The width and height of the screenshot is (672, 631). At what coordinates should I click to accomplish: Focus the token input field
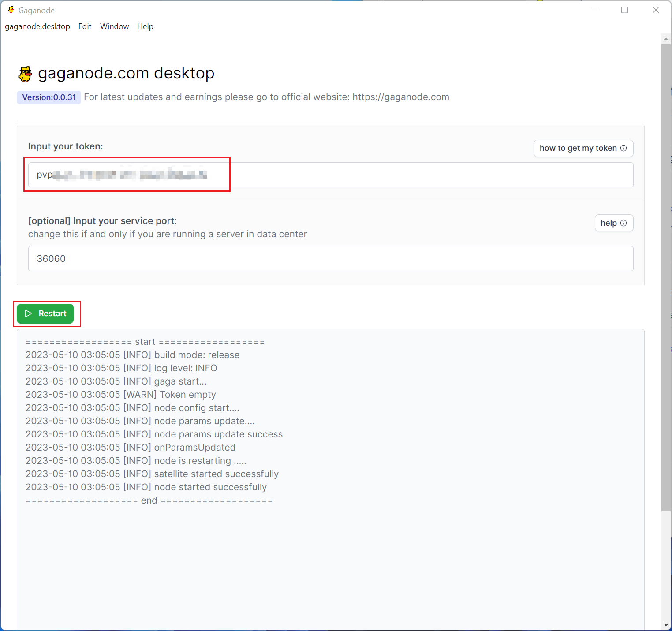397,175
